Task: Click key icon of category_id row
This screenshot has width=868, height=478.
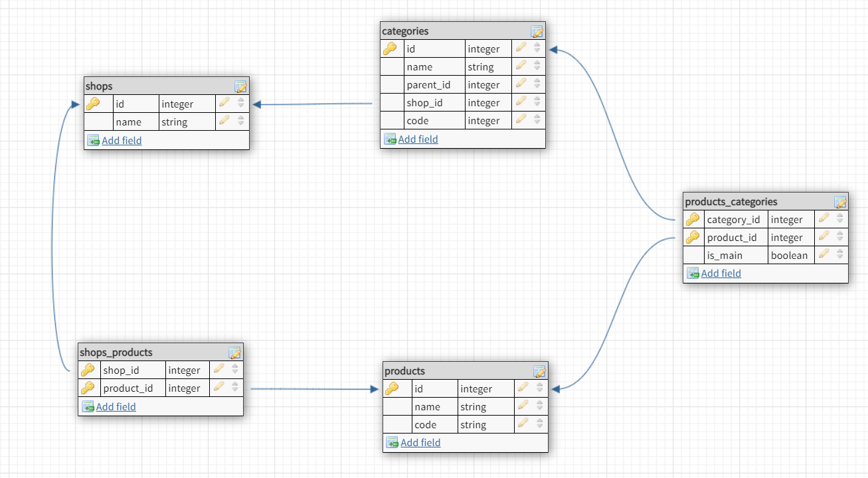Action: pos(693,219)
